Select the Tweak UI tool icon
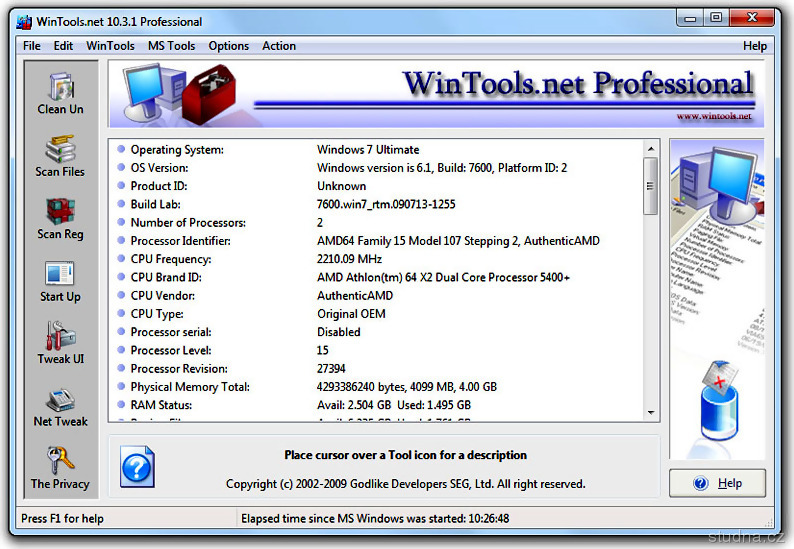Screen dimensions: 794x549 pyautogui.click(x=60, y=337)
